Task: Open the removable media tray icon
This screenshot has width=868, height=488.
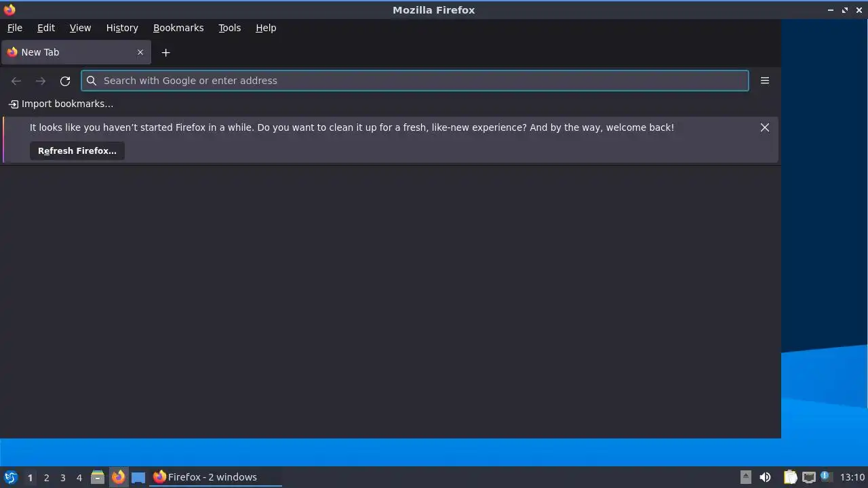Action: 746,477
